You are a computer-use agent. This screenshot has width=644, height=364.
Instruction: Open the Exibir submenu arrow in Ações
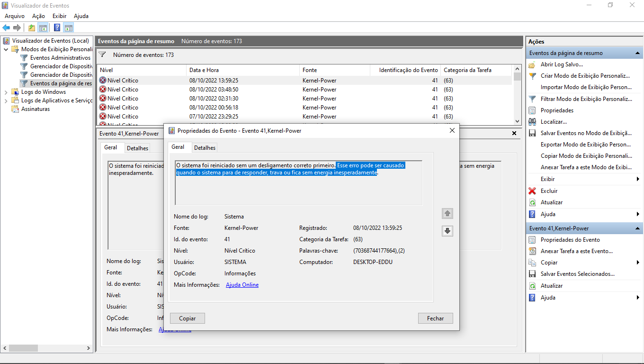(638, 179)
